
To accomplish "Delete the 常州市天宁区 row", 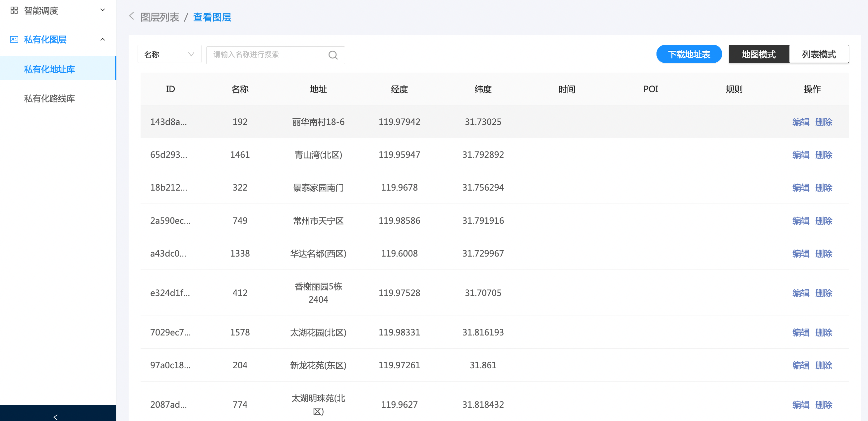I will click(x=824, y=220).
